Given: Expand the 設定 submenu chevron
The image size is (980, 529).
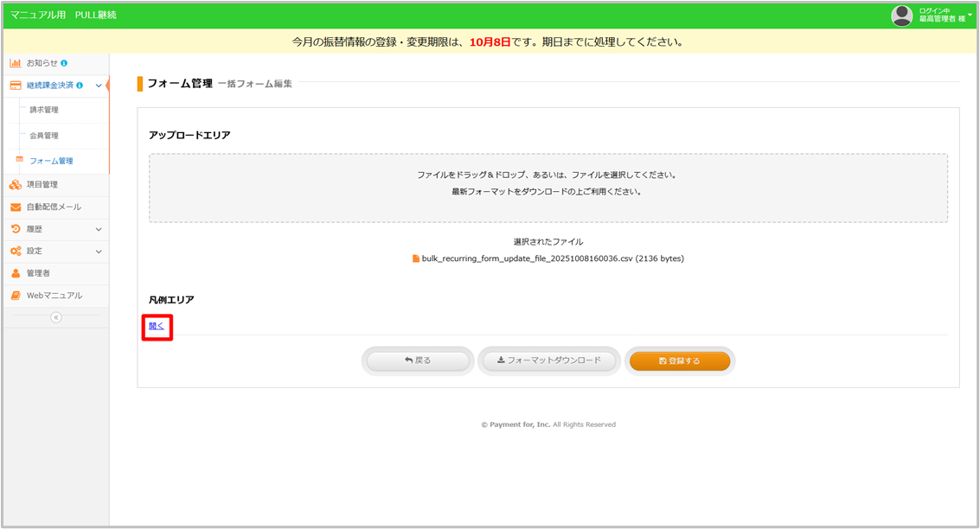Looking at the screenshot, I should [x=98, y=252].
